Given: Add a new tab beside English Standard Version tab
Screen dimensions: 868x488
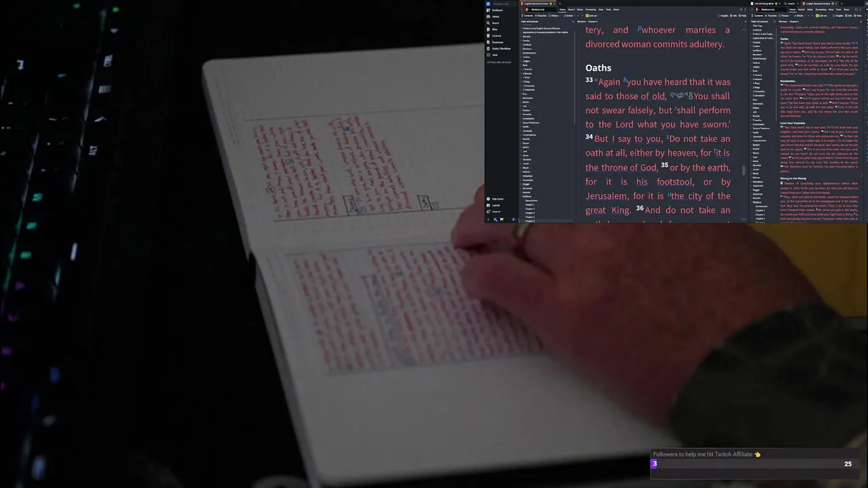Looking at the screenshot, I should tap(560, 3).
